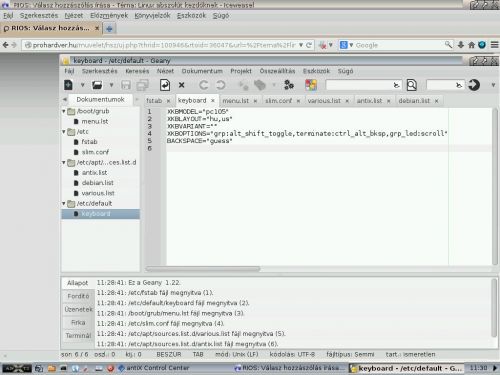Open the toolbar overflow dropdown at far right

point(493,85)
